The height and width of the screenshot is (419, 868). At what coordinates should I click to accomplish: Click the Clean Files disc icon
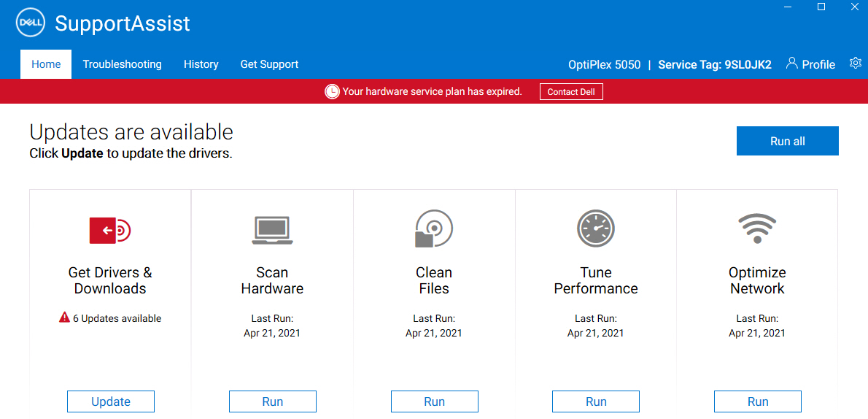pos(434,229)
